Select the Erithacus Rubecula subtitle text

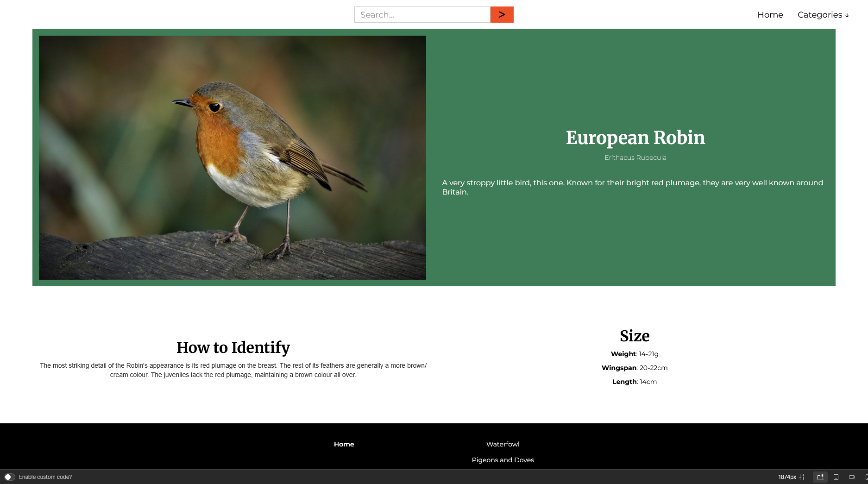pos(635,157)
